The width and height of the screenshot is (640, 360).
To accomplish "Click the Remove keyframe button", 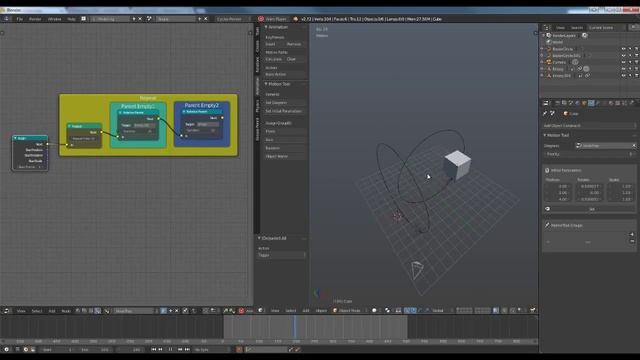I will pos(295,44).
